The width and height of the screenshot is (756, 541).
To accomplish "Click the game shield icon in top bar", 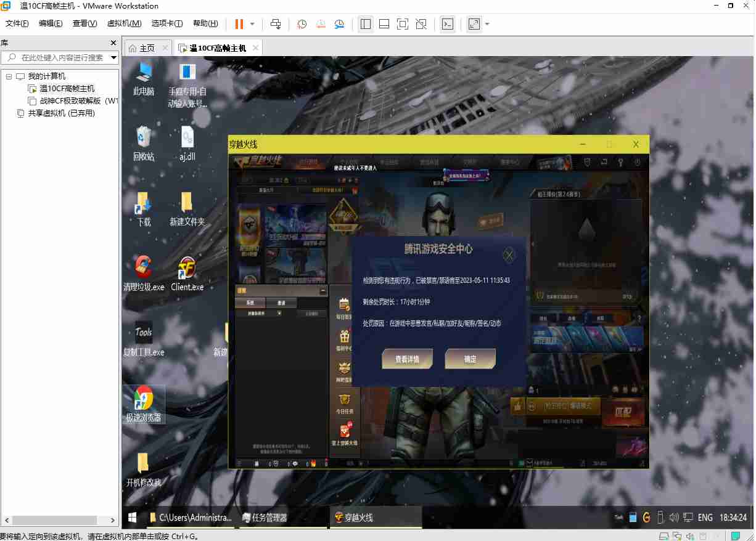I will tap(587, 162).
